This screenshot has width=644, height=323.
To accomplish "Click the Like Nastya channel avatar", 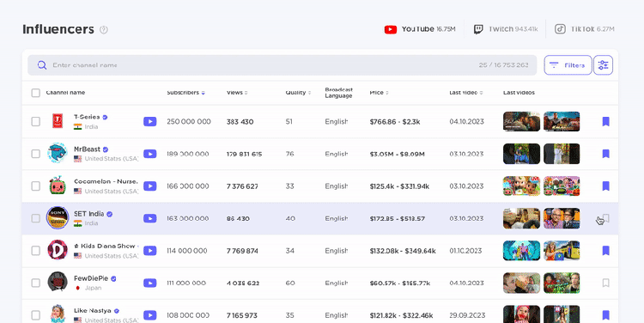I will [x=58, y=314].
